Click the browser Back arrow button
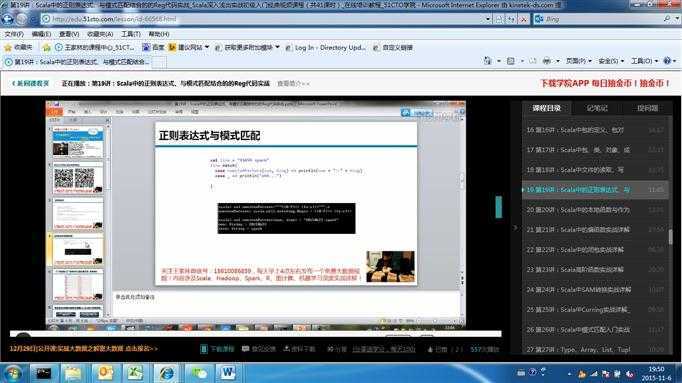 [8, 19]
